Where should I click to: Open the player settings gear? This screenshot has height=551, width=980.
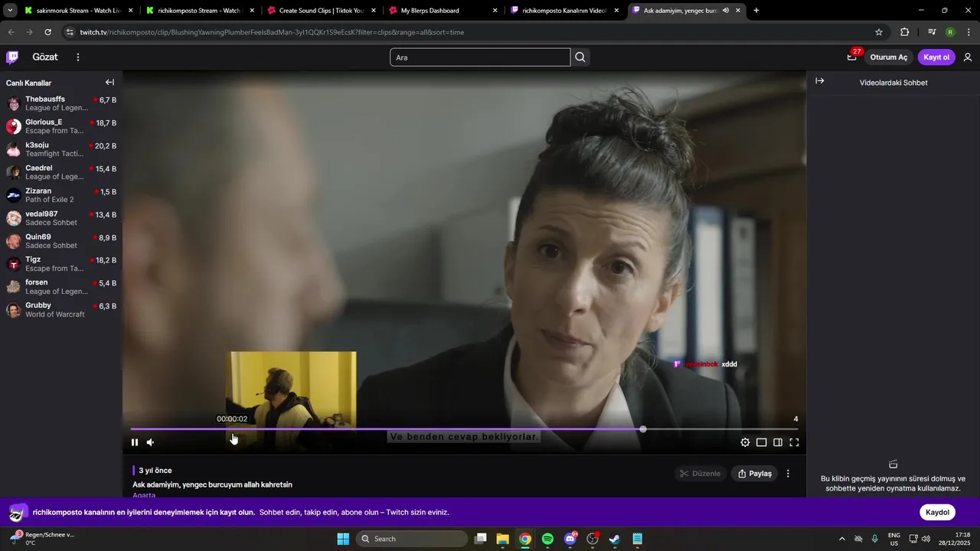coord(745,442)
